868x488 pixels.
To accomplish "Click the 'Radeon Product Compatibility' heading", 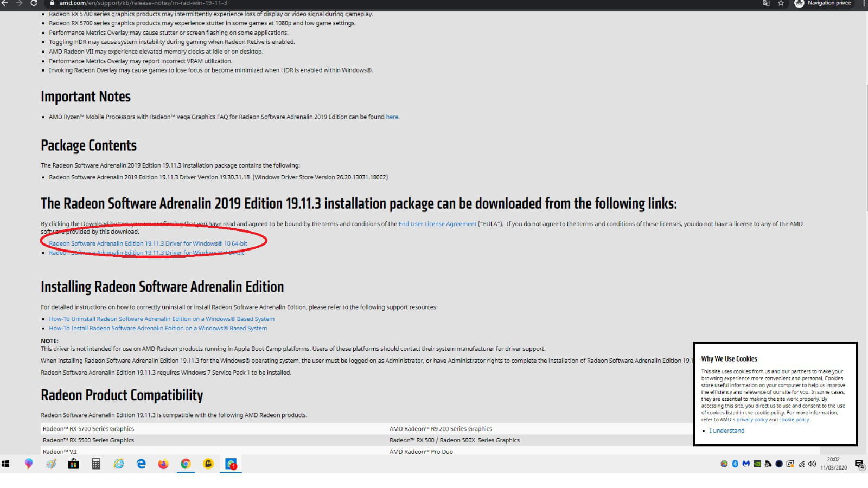I will point(122,395).
